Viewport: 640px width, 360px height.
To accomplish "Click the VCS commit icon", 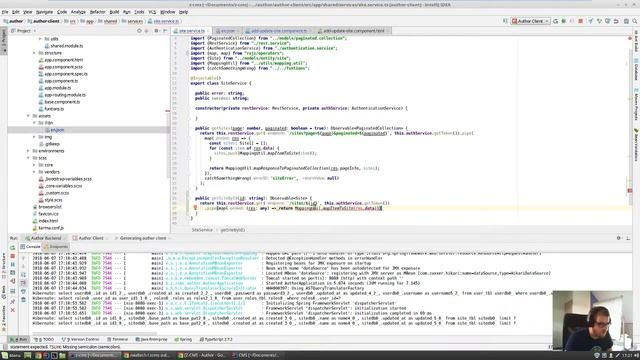I will pyautogui.click(x=599, y=21).
